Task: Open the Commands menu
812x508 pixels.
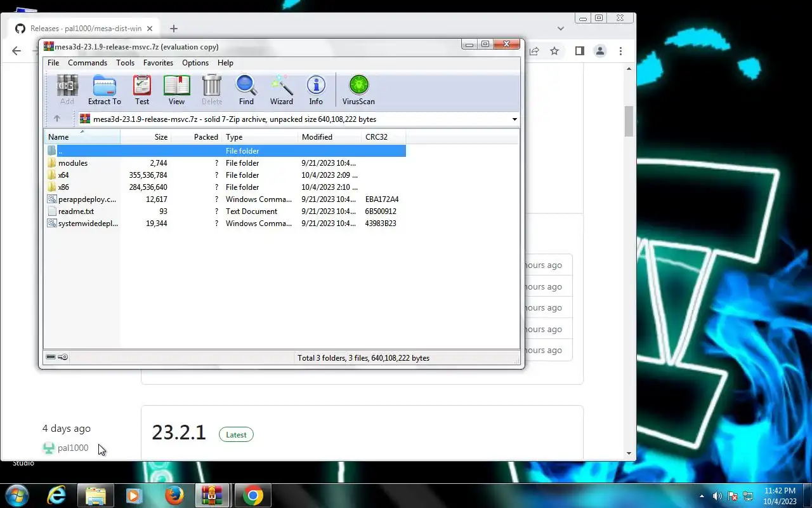Action: (88, 63)
